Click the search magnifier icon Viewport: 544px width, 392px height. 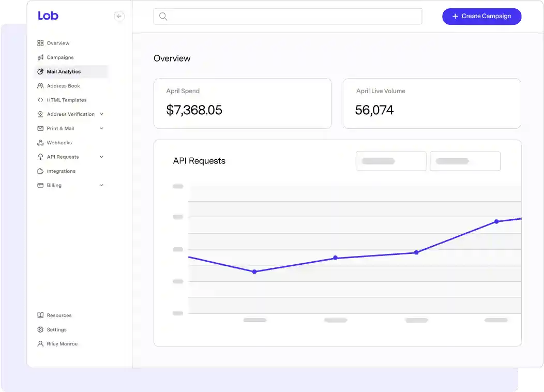pos(163,17)
